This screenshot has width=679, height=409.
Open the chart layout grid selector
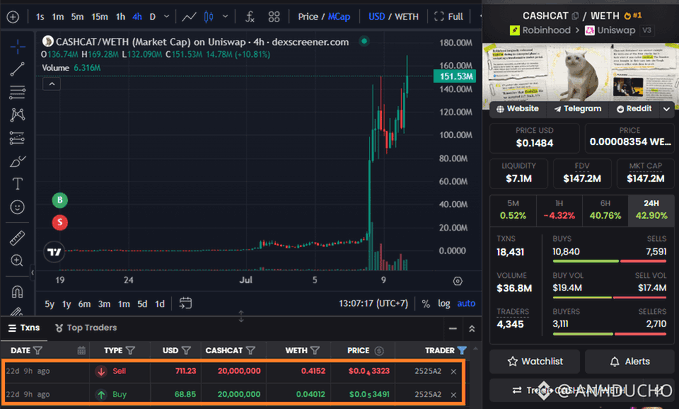click(274, 17)
